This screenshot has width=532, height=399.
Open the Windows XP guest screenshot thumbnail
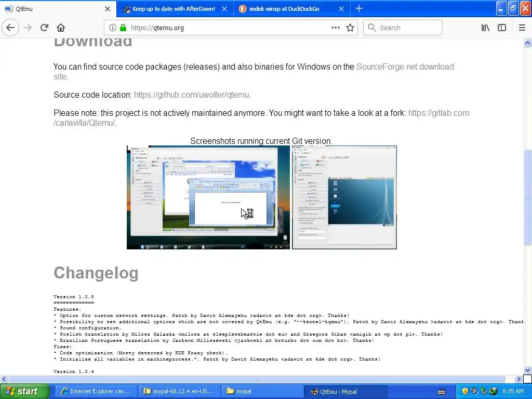point(208,197)
